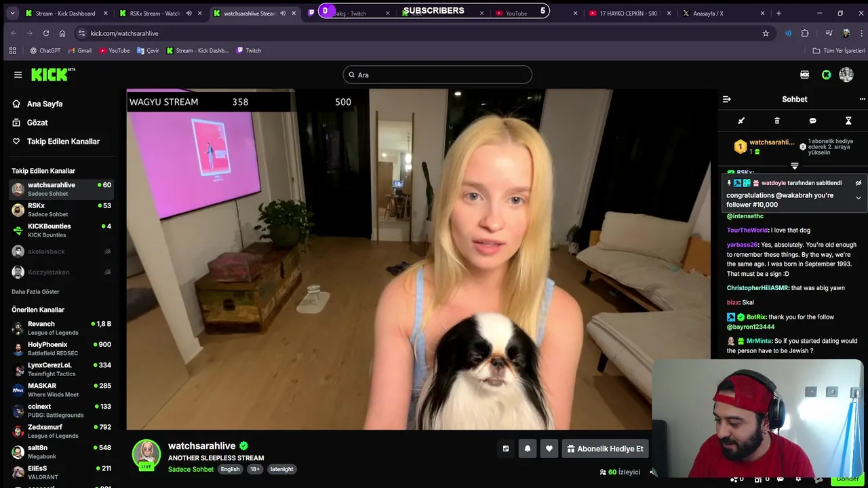Reload the page
Screen dimensions: 868x488
click(x=46, y=33)
